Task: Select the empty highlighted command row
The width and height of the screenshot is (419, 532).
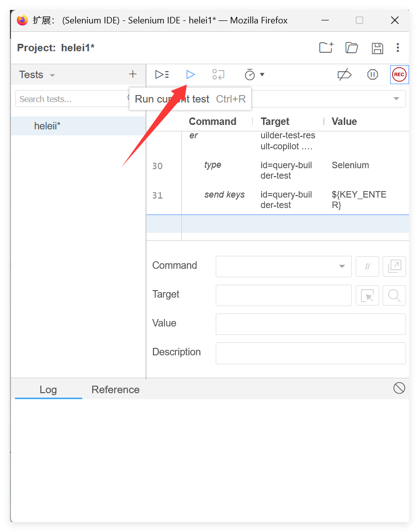Action: pyautogui.click(x=278, y=224)
